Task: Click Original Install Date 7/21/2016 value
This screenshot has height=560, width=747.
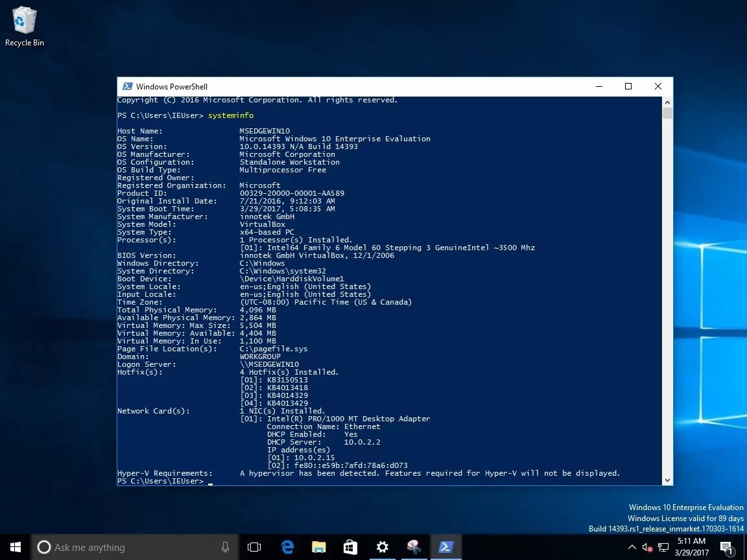Action: pyautogui.click(x=287, y=201)
